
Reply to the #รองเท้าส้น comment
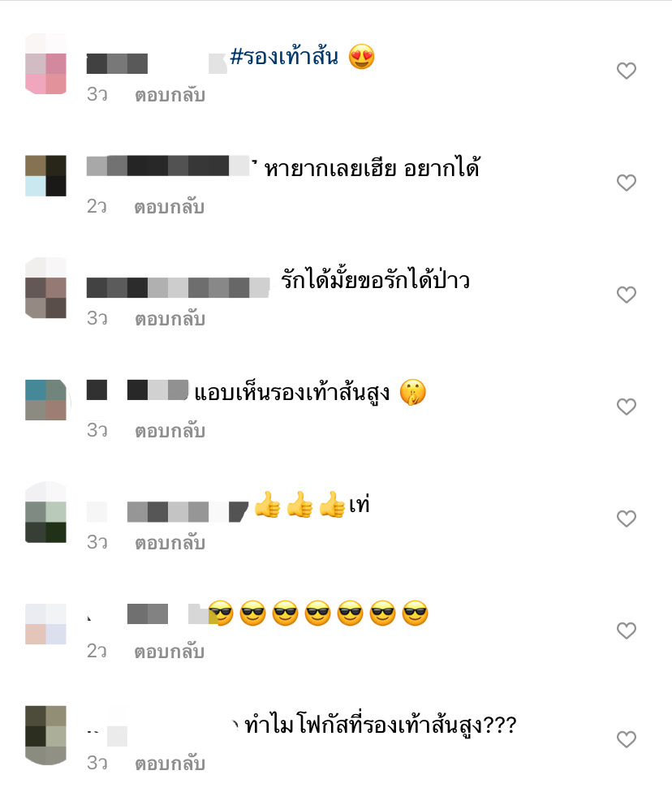170,96
